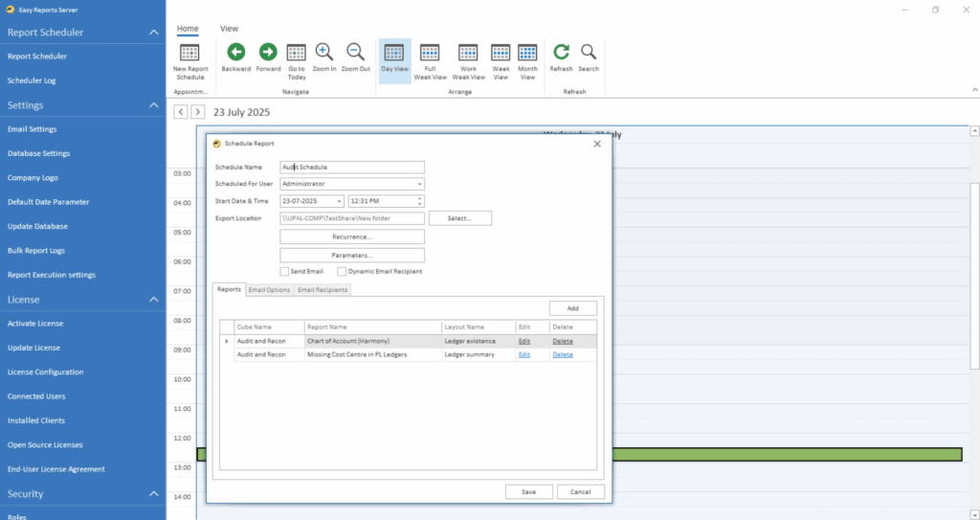This screenshot has height=520, width=980.
Task: Delete the Chart of Account (Harmony) report
Action: coord(563,342)
